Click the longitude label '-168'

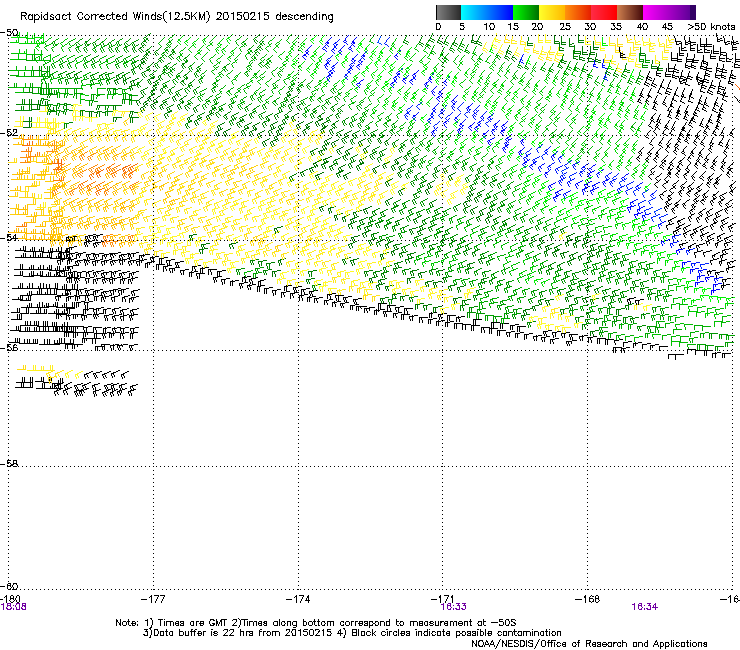point(588,599)
